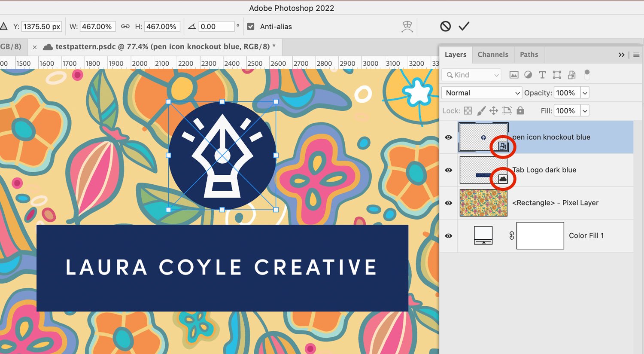
Task: Toggle the Anti-alias checkbox
Action: [250, 26]
